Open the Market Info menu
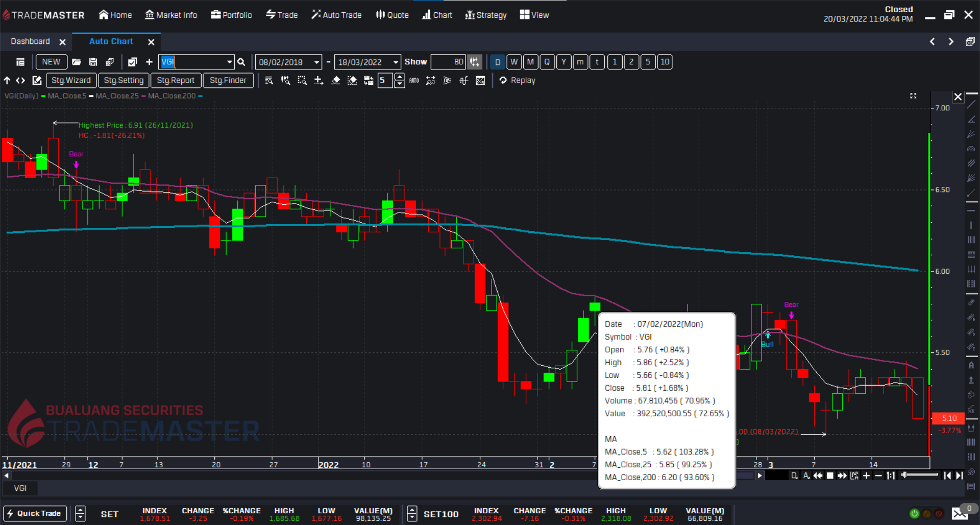 pos(171,15)
